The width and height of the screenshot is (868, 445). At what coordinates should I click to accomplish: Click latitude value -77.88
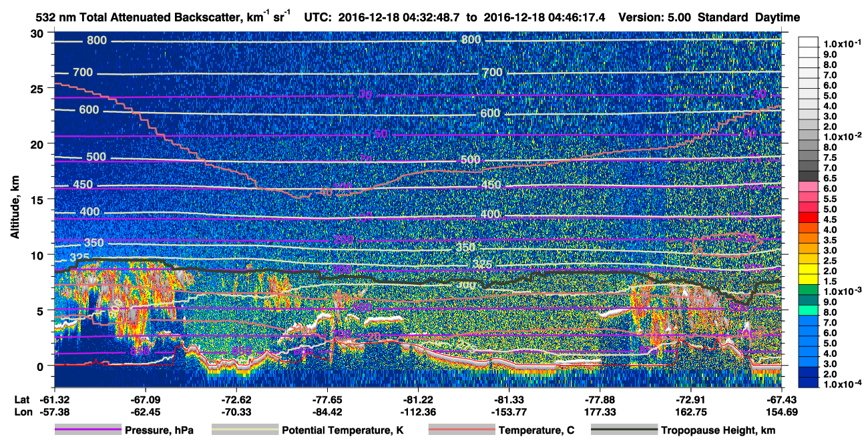point(600,400)
